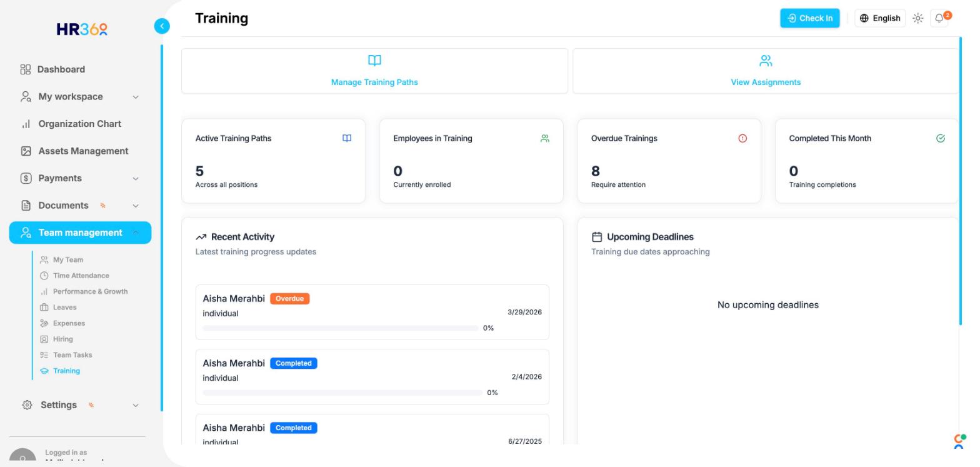
Task: Open Team Tasks submenu item
Action: (x=72, y=355)
